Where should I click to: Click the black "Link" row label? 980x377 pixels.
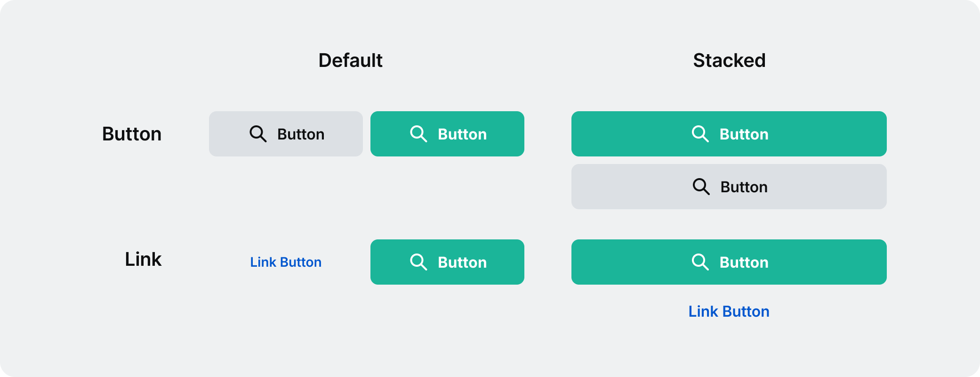point(143,259)
